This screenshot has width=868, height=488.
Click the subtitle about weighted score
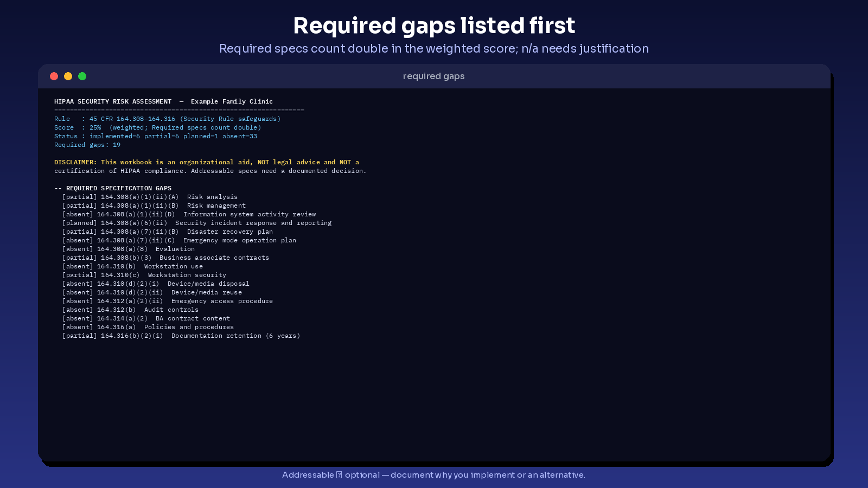[434, 48]
